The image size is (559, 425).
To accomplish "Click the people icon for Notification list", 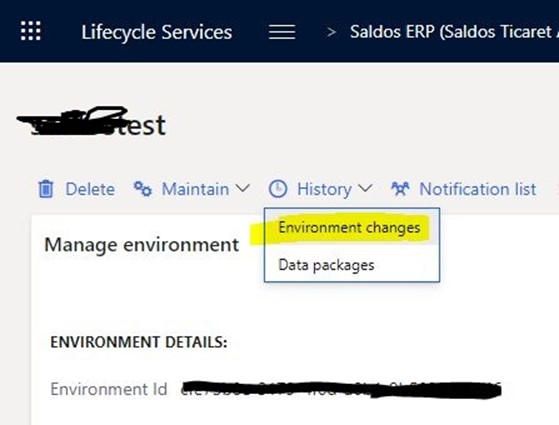I will [x=400, y=189].
